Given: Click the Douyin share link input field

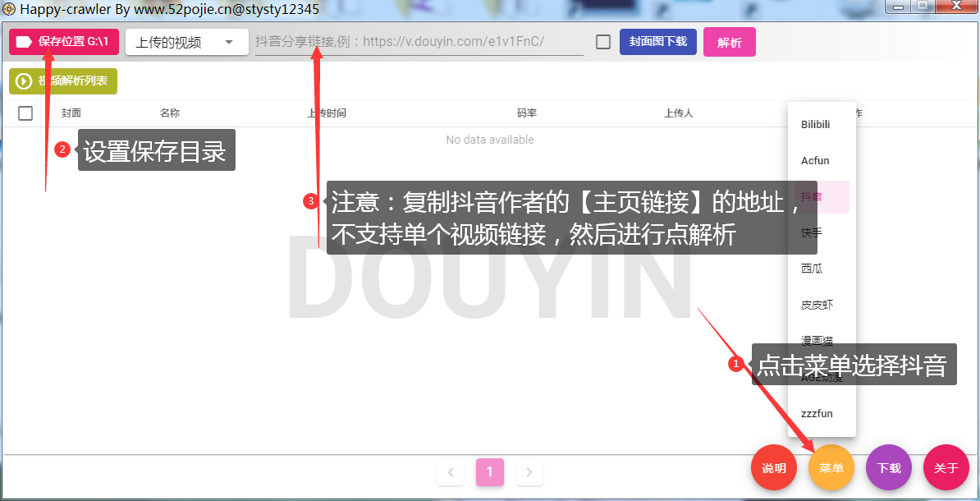Looking at the screenshot, I should [419, 42].
